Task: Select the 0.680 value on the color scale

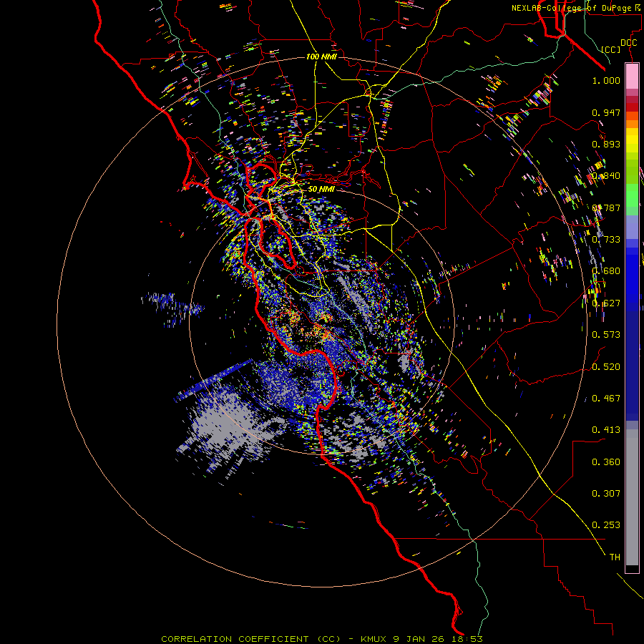Action: click(x=606, y=271)
